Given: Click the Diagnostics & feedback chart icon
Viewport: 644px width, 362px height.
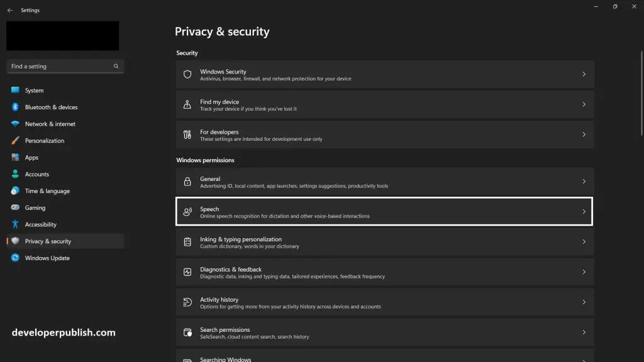Looking at the screenshot, I should tap(187, 271).
